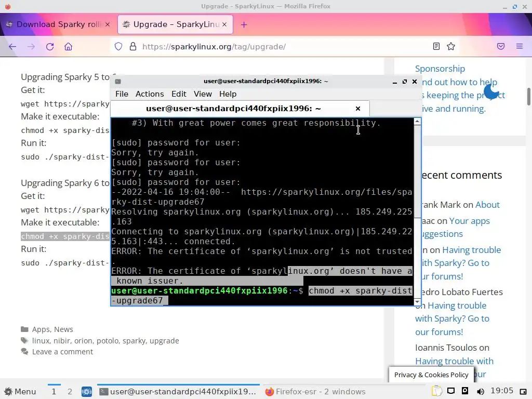
Task: Click the show desktop icon at taskbar end
Action: [x=523, y=392]
